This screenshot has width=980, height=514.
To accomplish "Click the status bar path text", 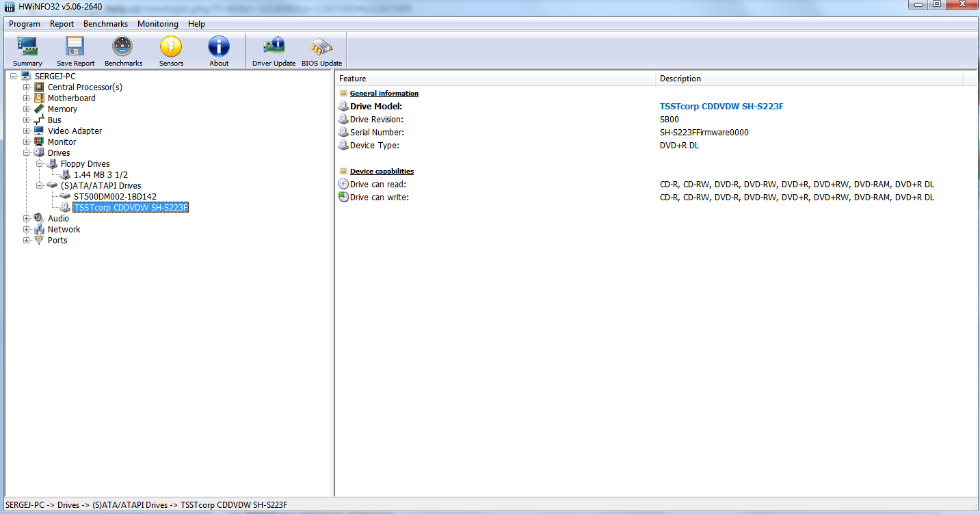I will 146,505.
